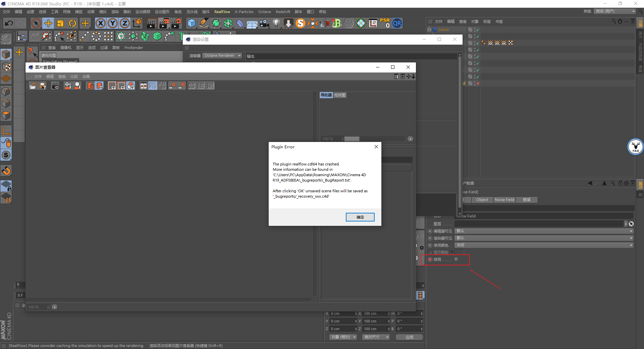The image size is (644, 349).
Task: Click Set as B icon in Picture Viewer
Action: (182, 86)
